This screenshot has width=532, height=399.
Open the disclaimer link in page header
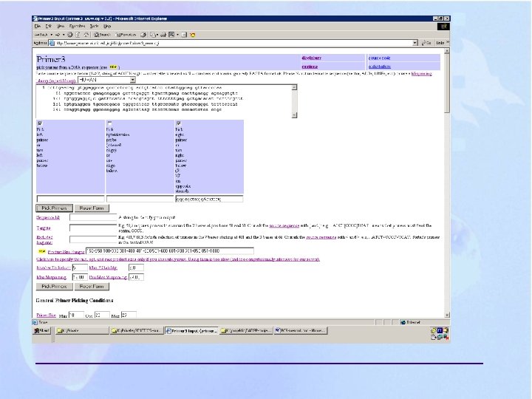[x=311, y=58]
